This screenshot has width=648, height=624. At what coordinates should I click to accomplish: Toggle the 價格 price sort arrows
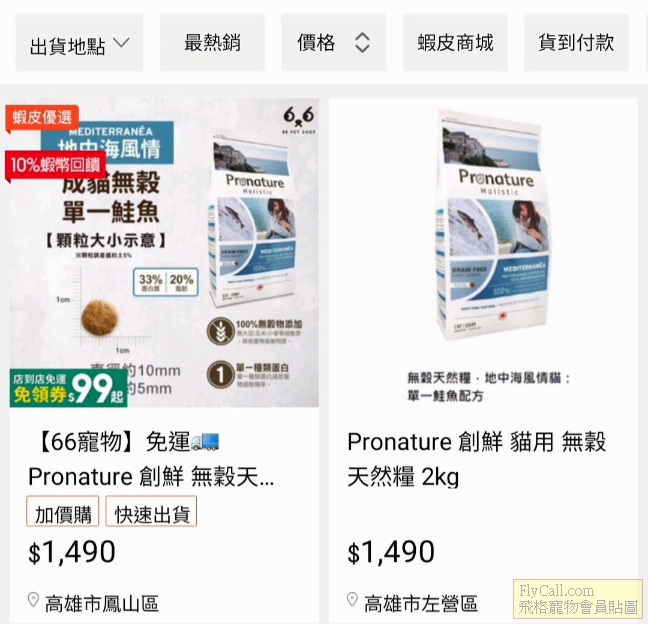[x=362, y=43]
